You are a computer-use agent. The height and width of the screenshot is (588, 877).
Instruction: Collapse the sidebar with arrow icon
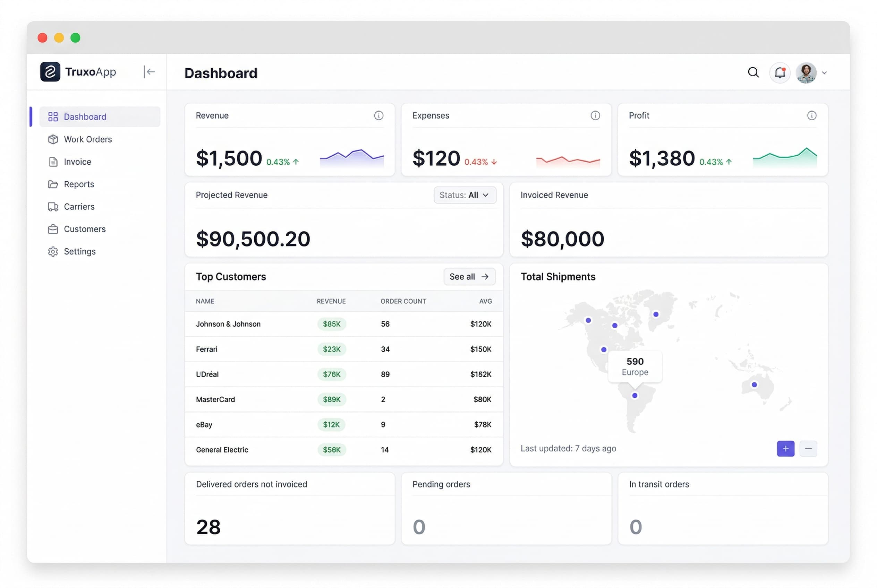coord(150,72)
